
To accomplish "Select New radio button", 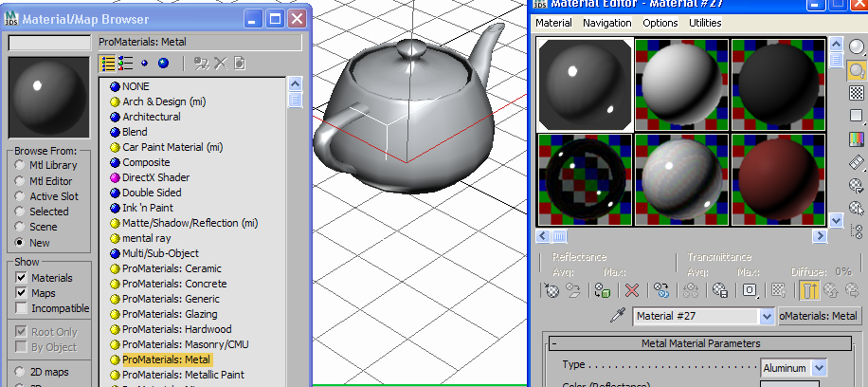I will tap(20, 242).
